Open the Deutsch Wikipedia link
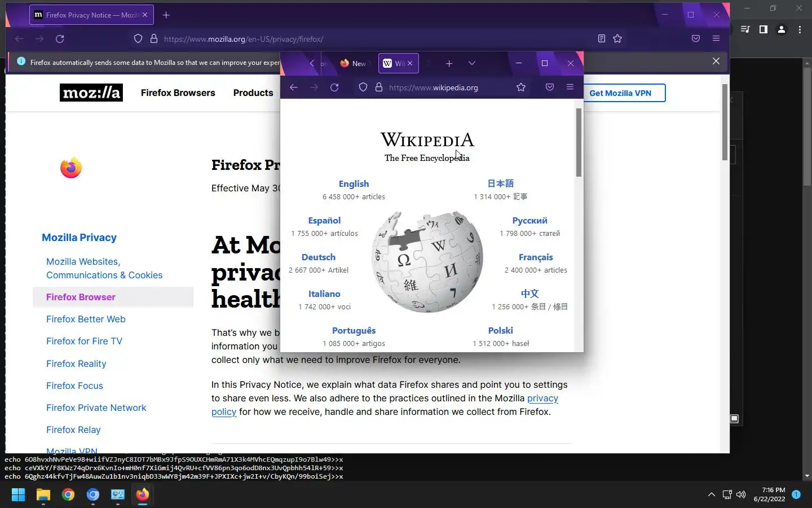This screenshot has width=812, height=508. pyautogui.click(x=319, y=257)
